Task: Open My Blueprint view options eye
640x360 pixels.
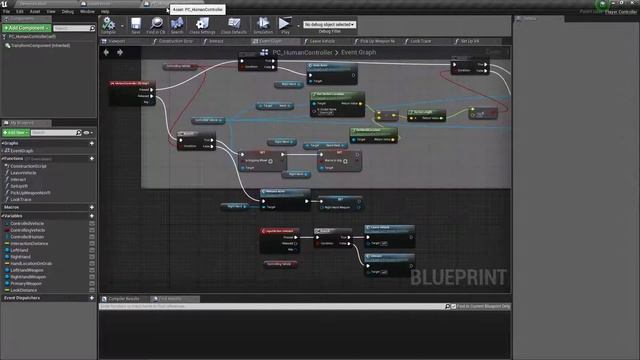Action: tap(88, 133)
